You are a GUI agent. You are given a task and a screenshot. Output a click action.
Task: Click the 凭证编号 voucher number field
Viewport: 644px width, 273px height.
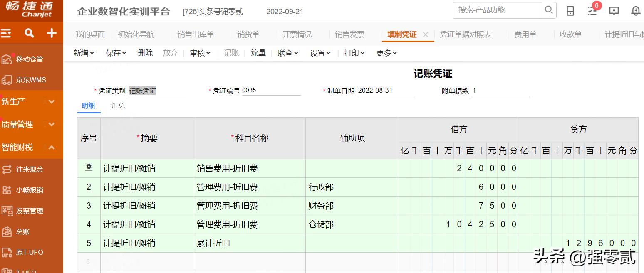click(271, 90)
